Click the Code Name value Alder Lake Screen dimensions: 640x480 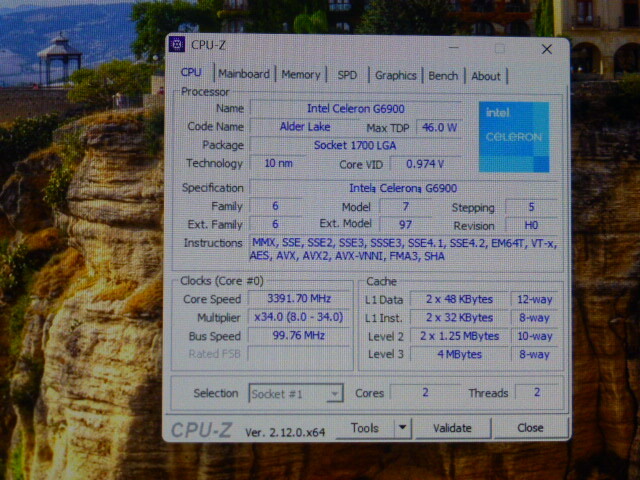[305, 127]
